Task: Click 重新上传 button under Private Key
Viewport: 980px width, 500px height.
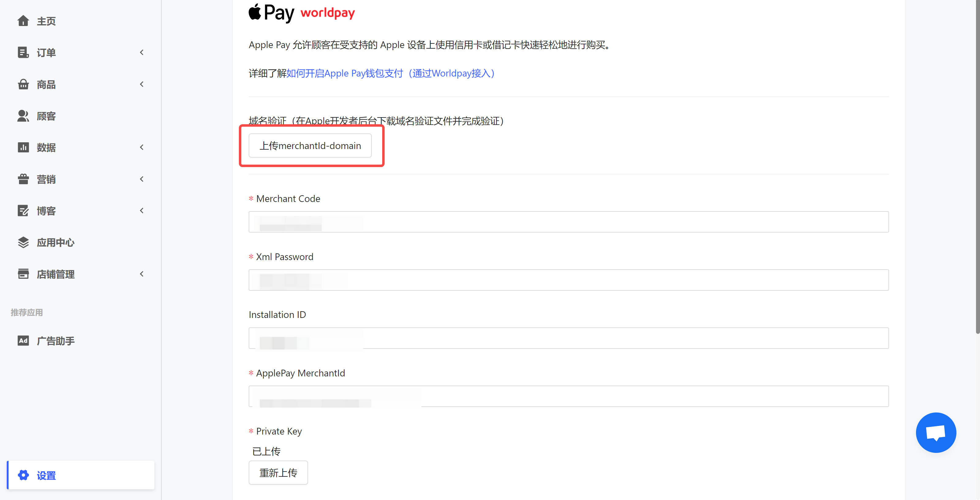Action: pos(278,473)
